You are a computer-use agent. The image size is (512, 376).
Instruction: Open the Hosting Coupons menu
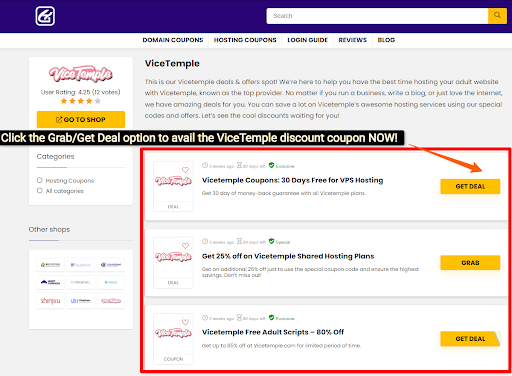point(245,40)
